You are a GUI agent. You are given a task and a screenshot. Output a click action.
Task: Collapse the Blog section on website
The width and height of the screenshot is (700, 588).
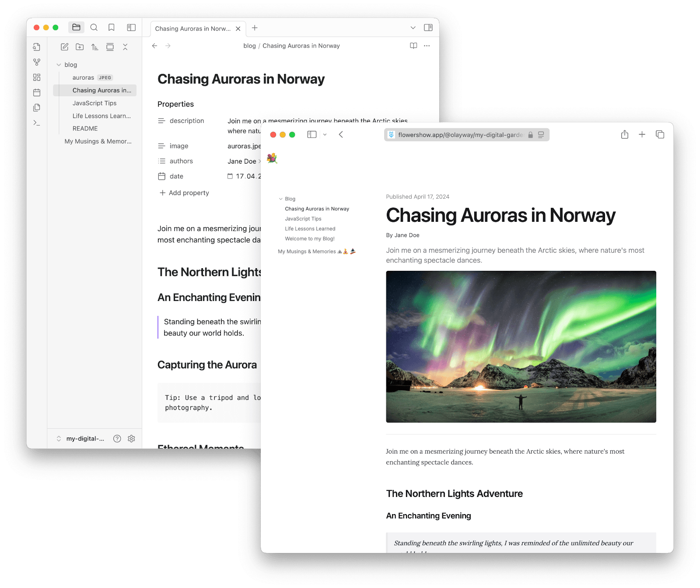pos(281,199)
